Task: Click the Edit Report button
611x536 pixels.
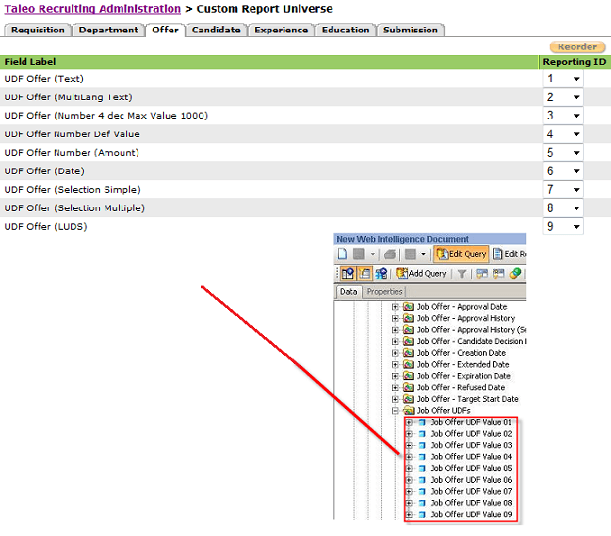Action: click(x=509, y=254)
